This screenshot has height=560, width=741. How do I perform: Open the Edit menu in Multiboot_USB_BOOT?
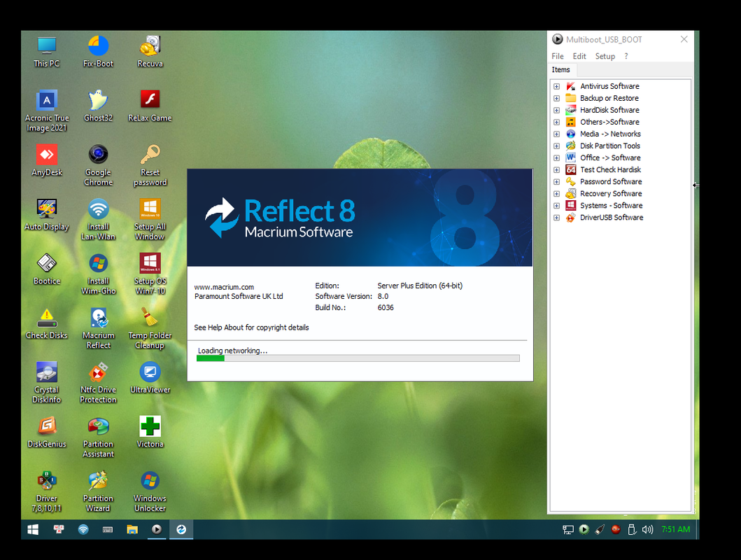[579, 56]
